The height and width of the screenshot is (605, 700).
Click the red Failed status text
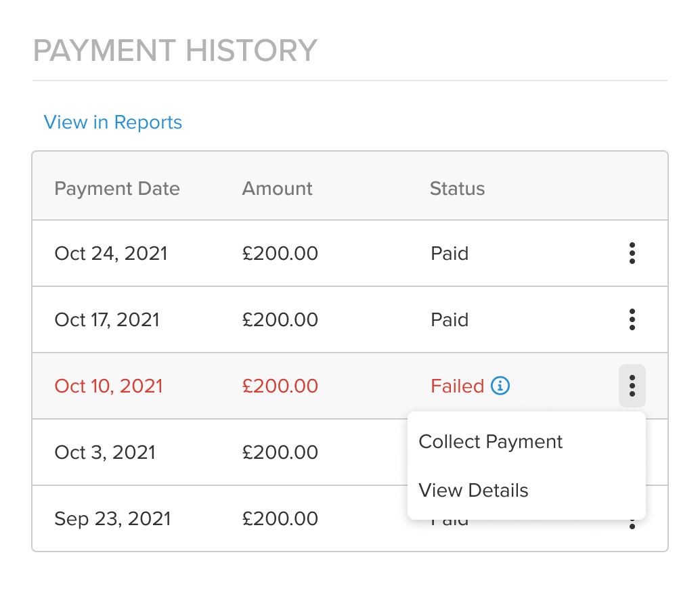click(x=458, y=386)
